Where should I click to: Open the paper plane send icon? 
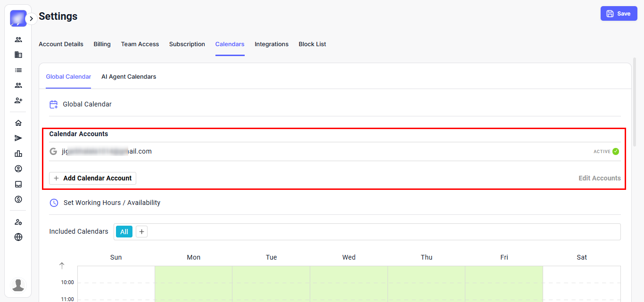18,138
